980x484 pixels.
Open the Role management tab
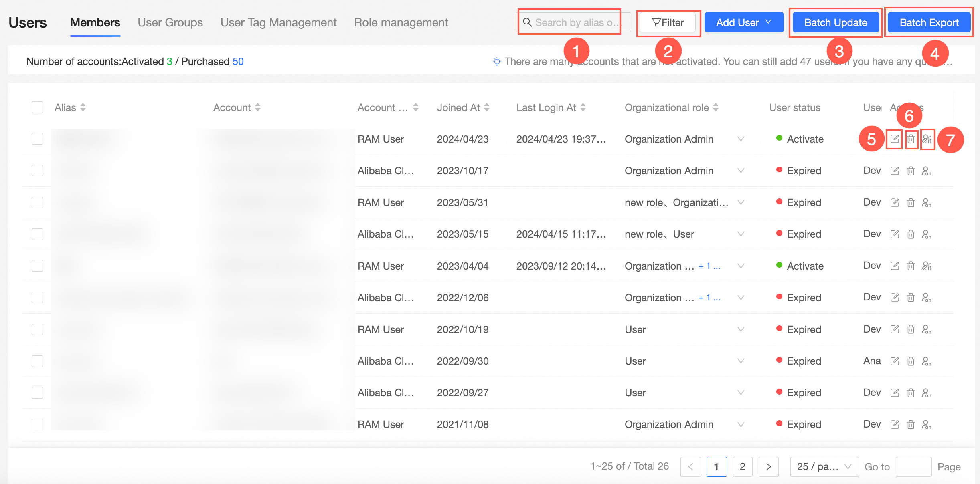tap(401, 22)
